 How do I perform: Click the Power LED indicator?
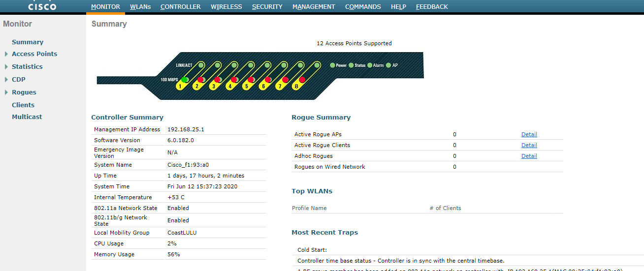pyautogui.click(x=332, y=65)
